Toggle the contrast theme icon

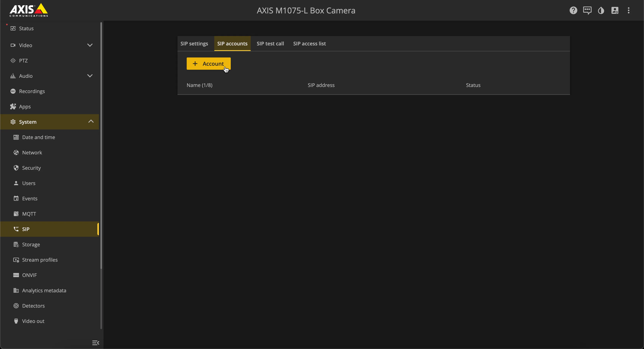tap(601, 11)
